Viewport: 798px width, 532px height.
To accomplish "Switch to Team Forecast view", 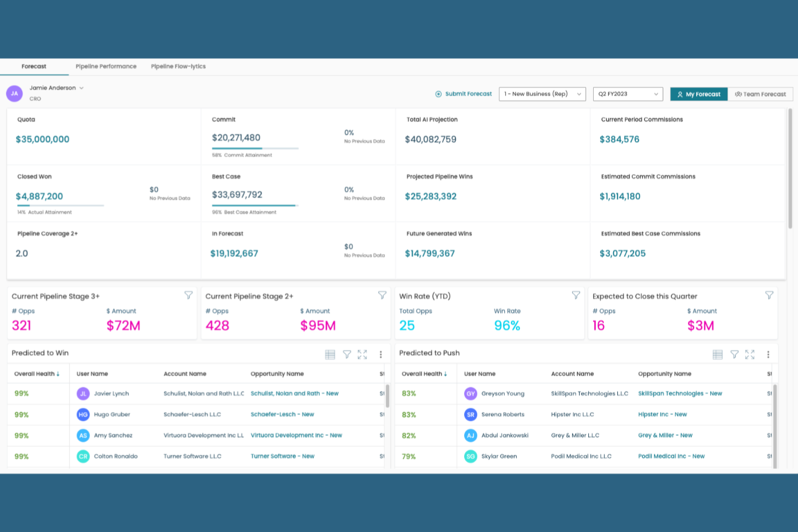I will point(760,94).
